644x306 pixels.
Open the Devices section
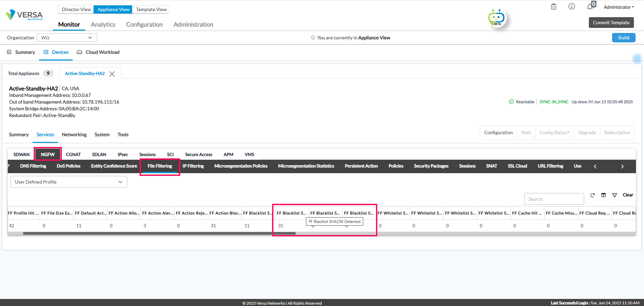pos(56,52)
